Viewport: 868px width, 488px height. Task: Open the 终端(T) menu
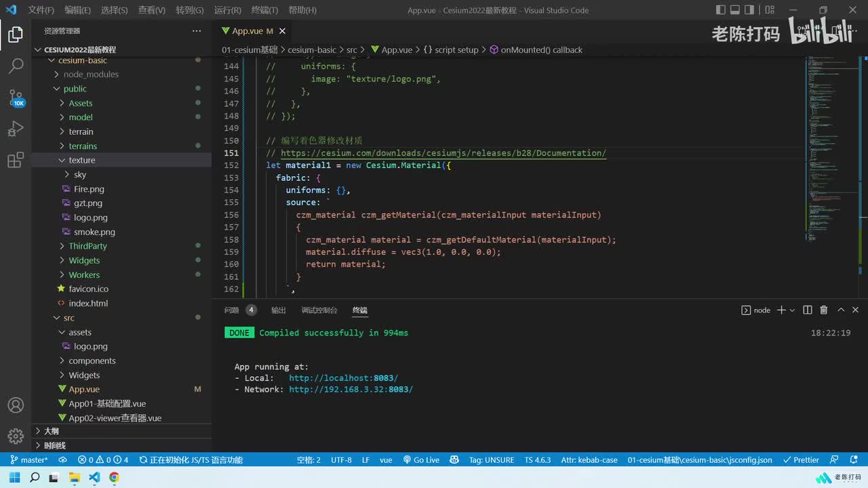point(264,10)
